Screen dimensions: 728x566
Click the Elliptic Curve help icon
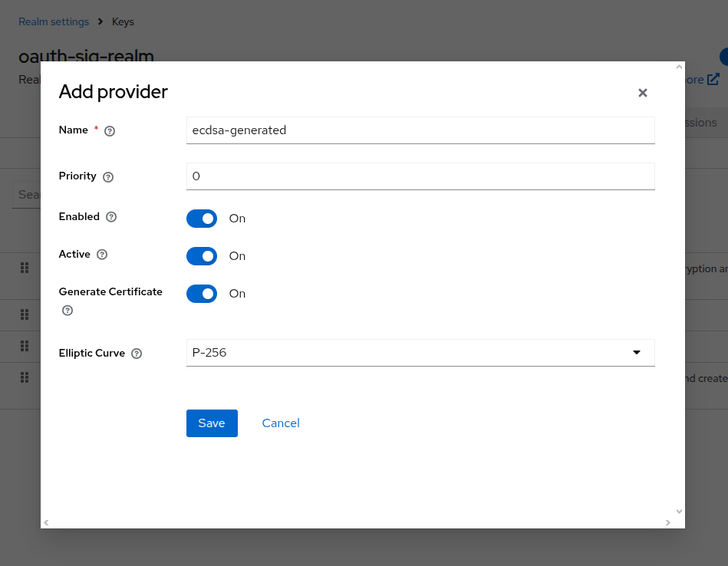point(137,354)
